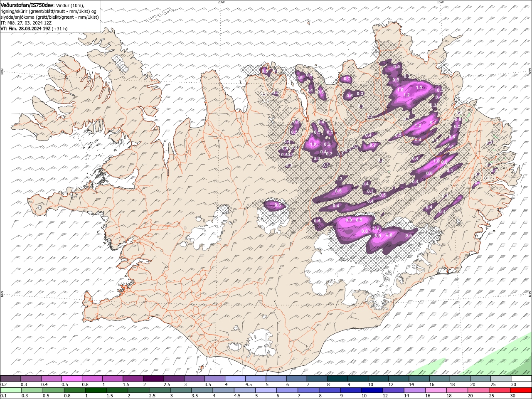This screenshot has height=399, width=532.
Task: Select the bright pink top swatch between 0.5 and 0.8
Action: [x=72, y=379]
